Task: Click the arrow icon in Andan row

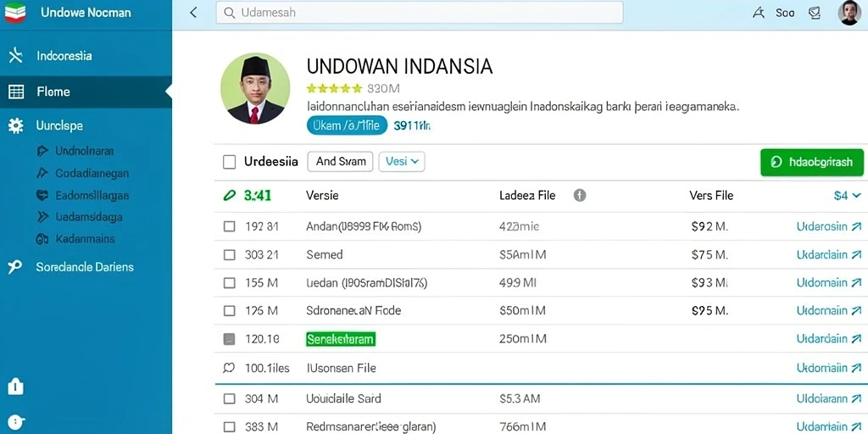Action: [x=856, y=226]
